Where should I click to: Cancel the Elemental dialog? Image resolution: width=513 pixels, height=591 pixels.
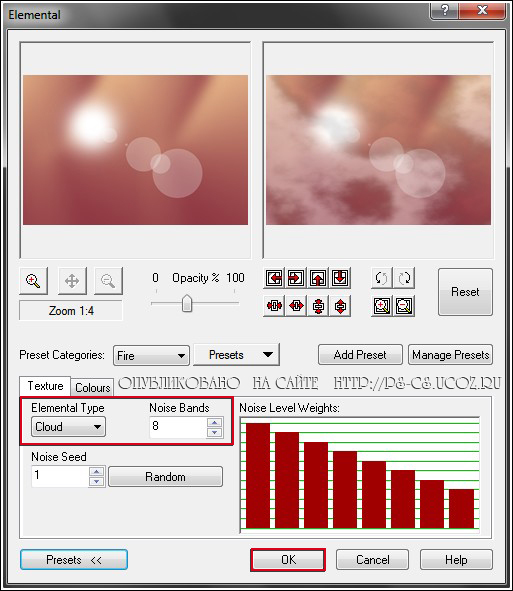(372, 560)
